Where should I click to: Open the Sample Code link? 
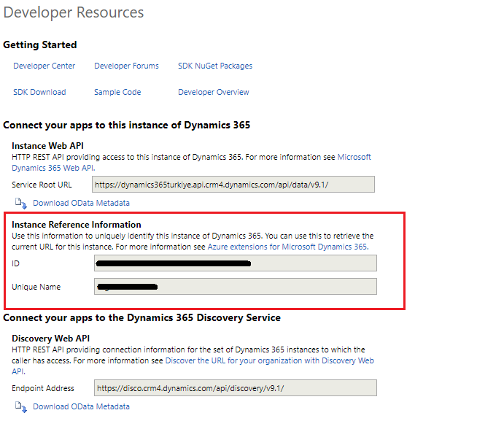[117, 92]
